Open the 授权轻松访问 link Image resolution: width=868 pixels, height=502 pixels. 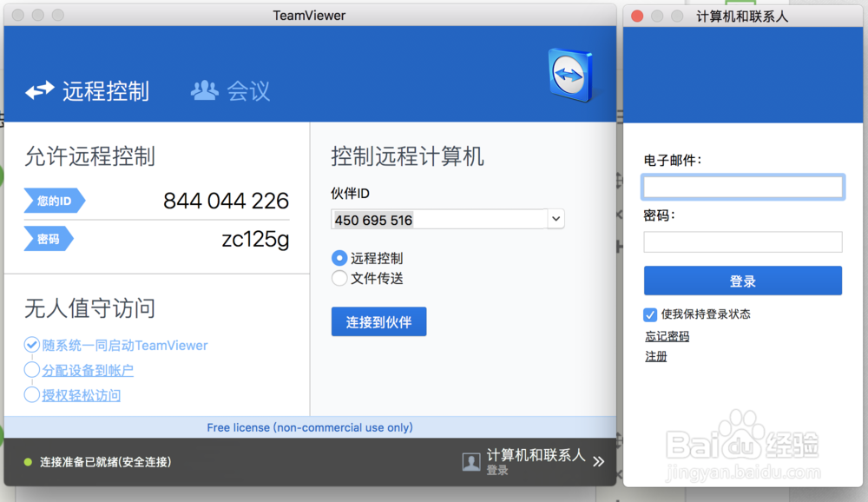click(82, 395)
